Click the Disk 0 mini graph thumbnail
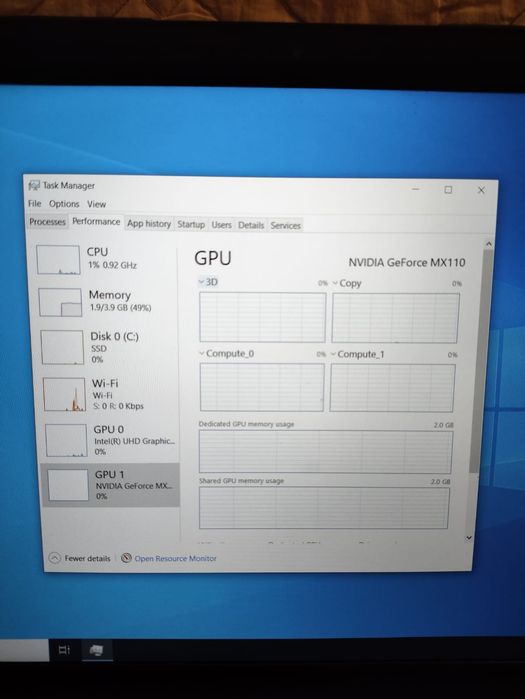The width and height of the screenshot is (525, 699). coord(62,347)
